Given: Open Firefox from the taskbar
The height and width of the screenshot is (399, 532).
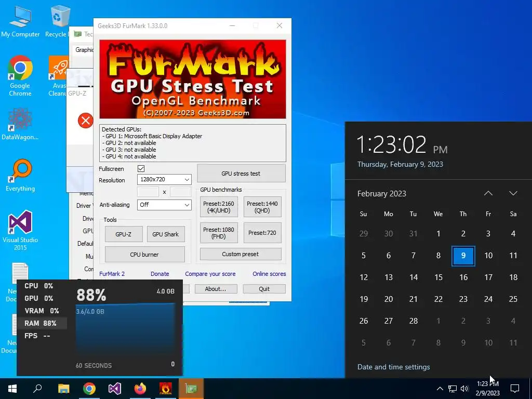Looking at the screenshot, I should point(140,389).
